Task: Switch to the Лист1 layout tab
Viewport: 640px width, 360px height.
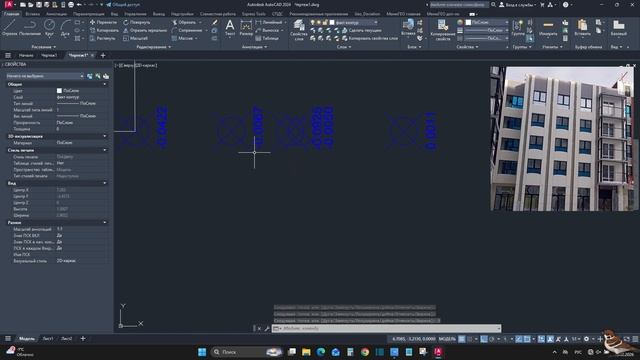Action: coord(48,338)
